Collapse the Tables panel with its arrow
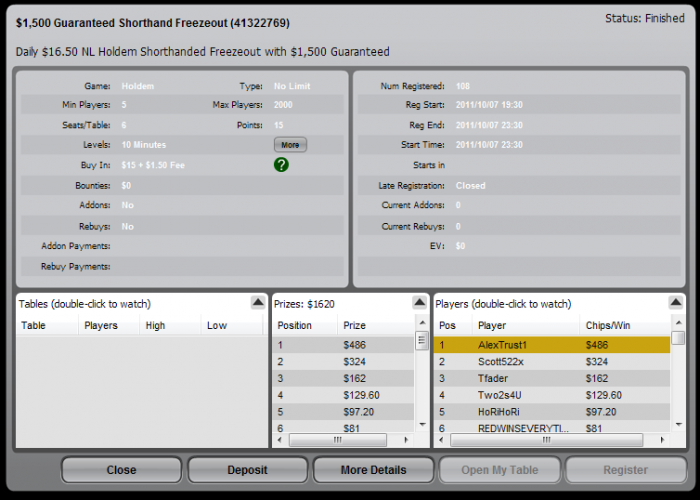The image size is (700, 500). [x=258, y=303]
